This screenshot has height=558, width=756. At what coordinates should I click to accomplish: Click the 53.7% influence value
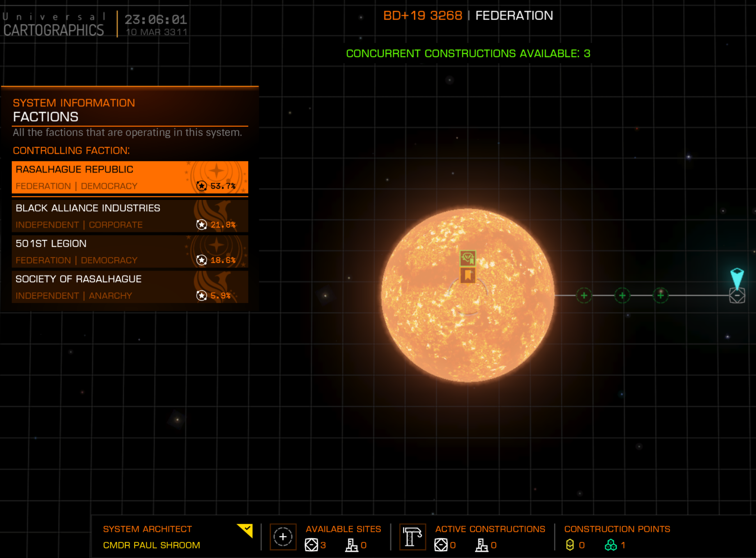point(223,186)
